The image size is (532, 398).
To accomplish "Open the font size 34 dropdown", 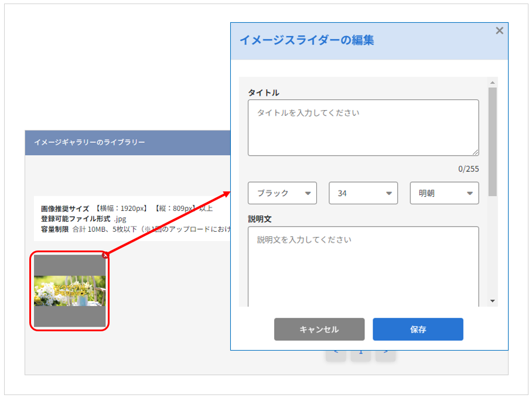I will click(363, 193).
